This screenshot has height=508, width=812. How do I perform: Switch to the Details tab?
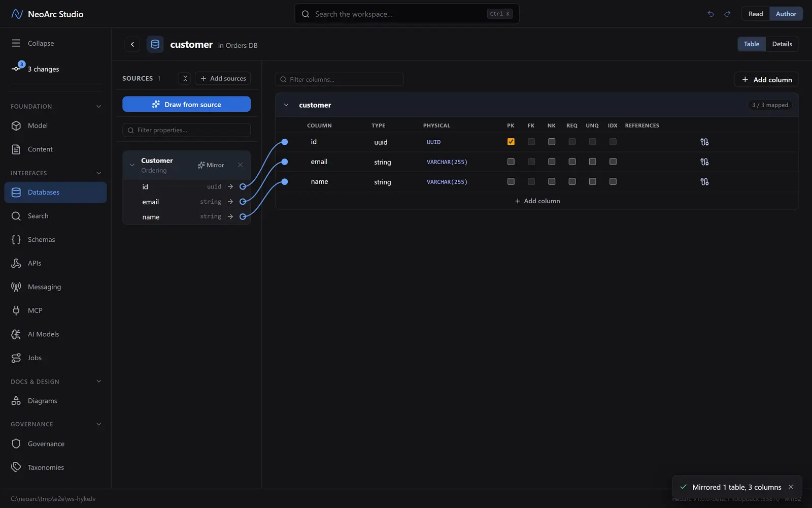tap(782, 44)
